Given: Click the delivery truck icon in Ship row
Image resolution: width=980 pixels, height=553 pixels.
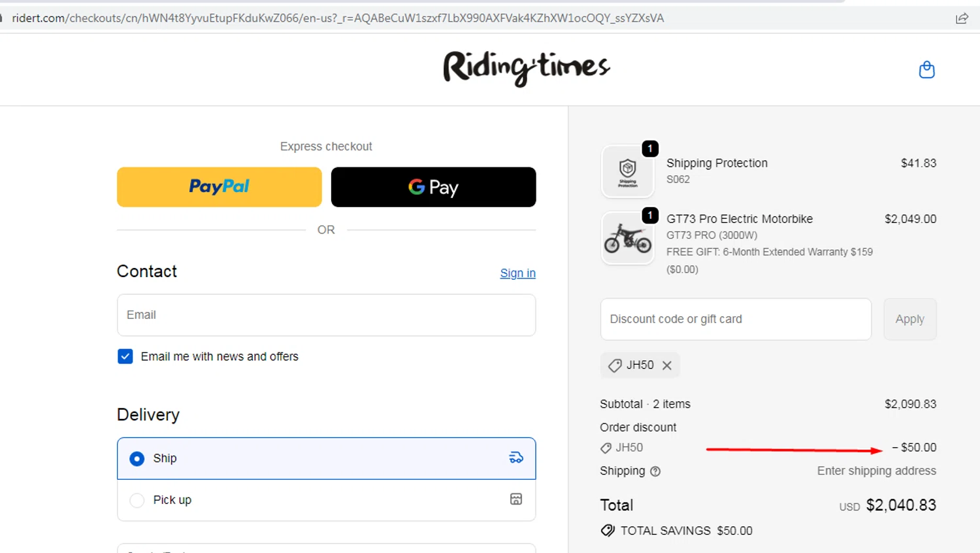Looking at the screenshot, I should [x=516, y=458].
